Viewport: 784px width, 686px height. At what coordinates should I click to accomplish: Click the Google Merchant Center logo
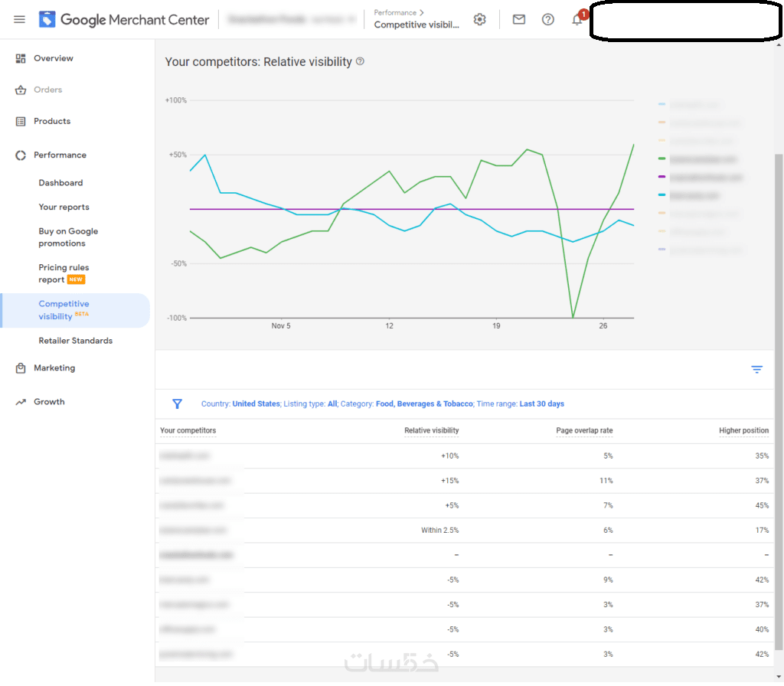pyautogui.click(x=124, y=20)
